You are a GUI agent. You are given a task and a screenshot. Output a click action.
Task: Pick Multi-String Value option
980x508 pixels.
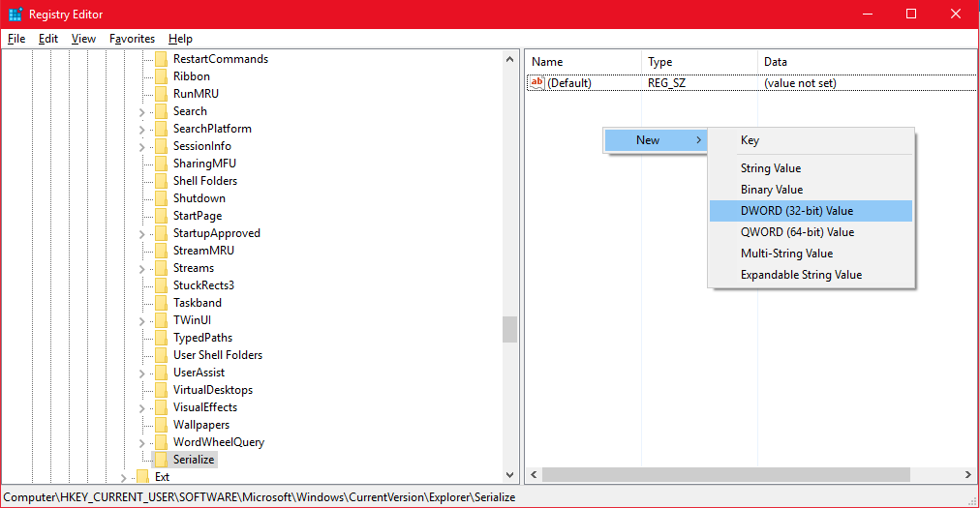811,254
